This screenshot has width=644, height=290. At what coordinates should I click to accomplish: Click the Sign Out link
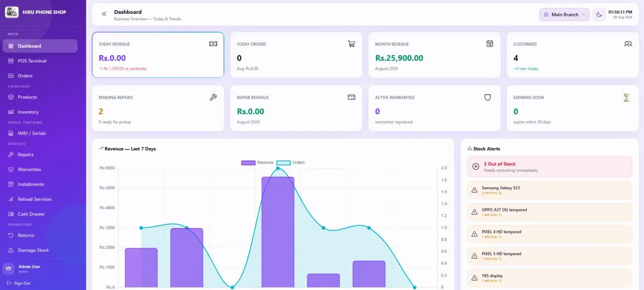(x=19, y=283)
